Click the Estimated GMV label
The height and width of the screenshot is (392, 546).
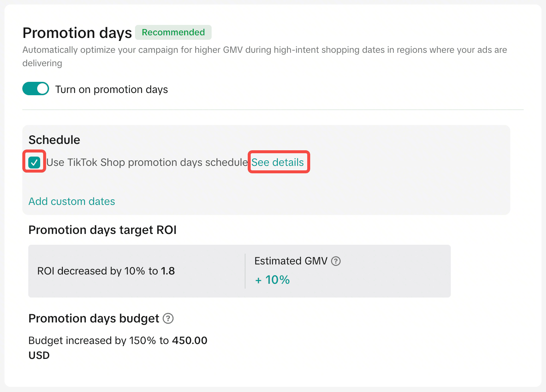pos(291,261)
